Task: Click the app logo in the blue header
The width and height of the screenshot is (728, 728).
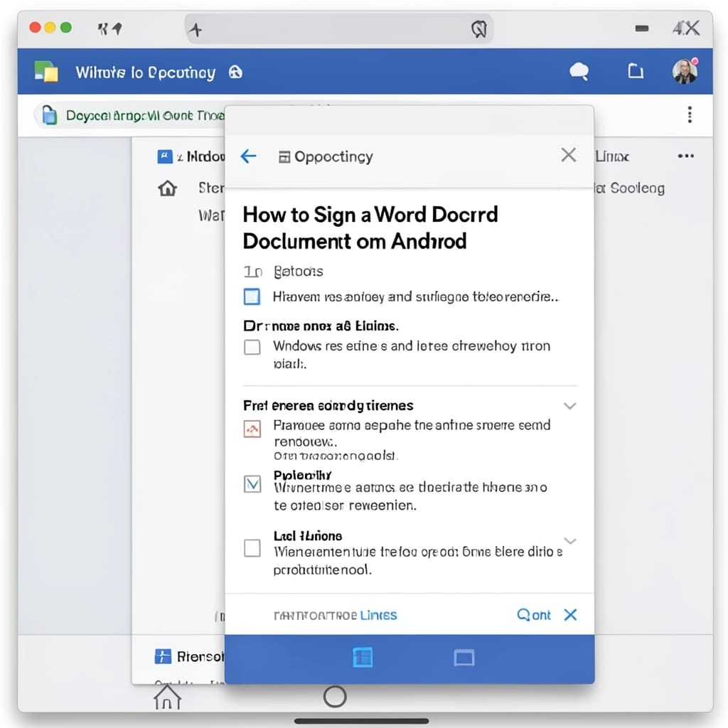Action: tap(46, 72)
